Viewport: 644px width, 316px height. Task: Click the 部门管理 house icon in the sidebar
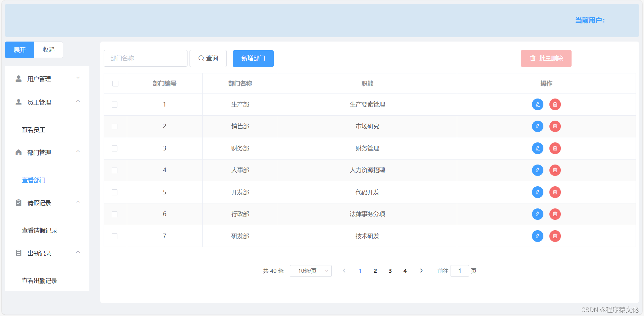[19, 152]
